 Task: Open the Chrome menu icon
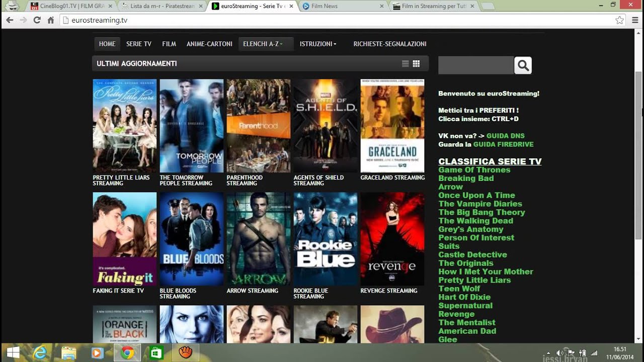click(634, 20)
